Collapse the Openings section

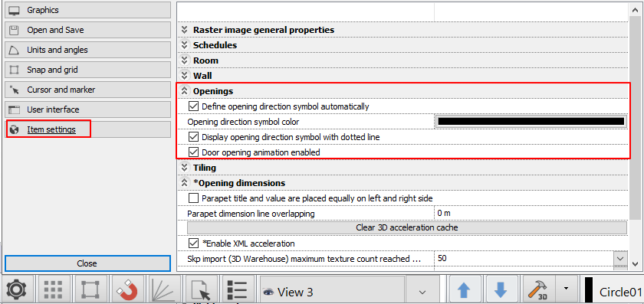click(x=185, y=91)
